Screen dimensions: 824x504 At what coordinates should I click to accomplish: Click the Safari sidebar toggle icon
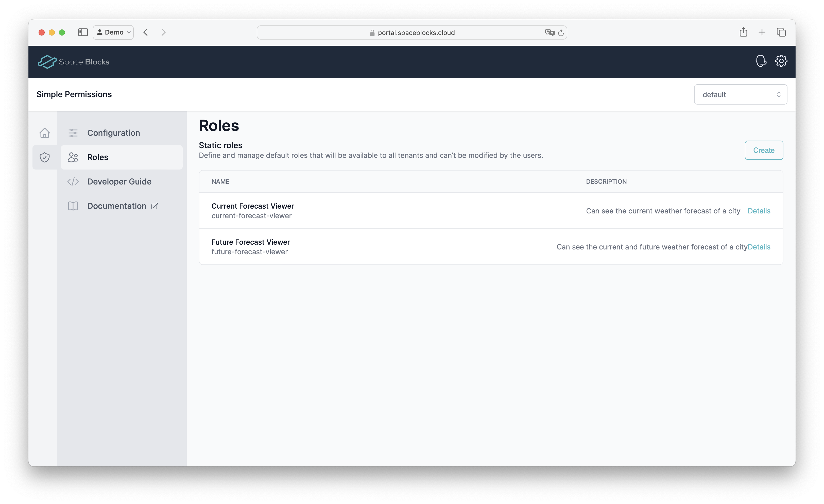(83, 32)
